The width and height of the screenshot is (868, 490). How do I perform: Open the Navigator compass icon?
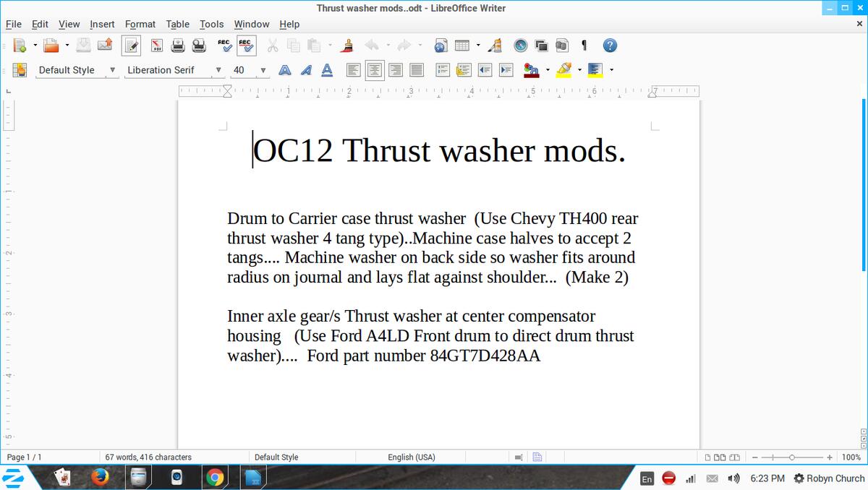coord(521,46)
